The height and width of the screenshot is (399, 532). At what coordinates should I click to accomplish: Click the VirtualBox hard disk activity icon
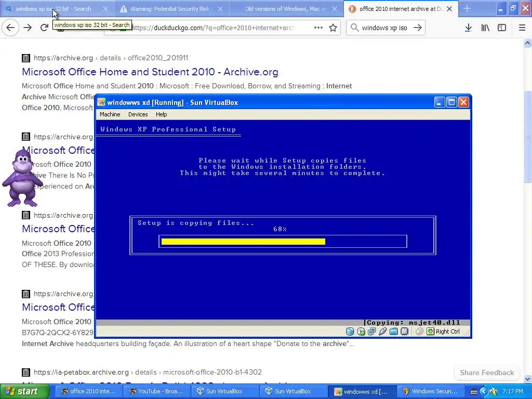[350, 331]
